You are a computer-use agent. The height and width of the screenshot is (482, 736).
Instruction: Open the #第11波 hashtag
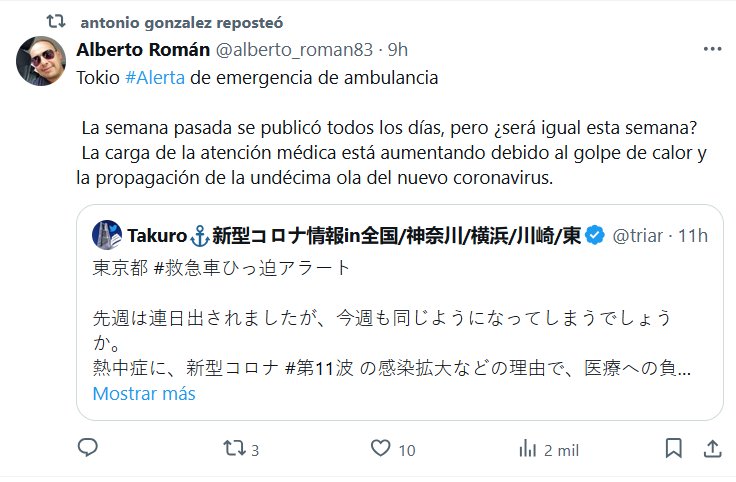(319, 368)
